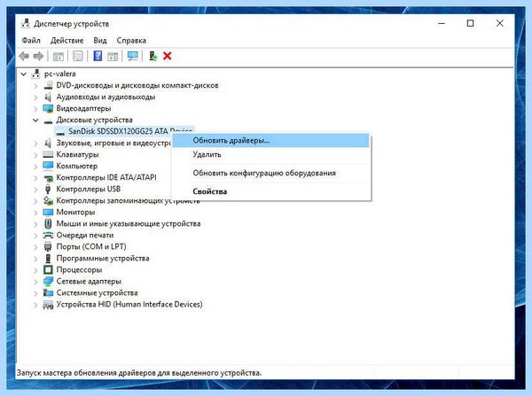Expand the Видеоадаптеры category
The width and height of the screenshot is (532, 396).
(35, 108)
